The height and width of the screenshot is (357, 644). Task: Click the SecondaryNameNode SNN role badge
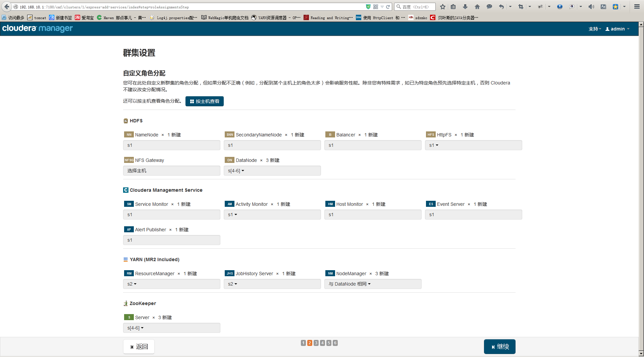[229, 135]
